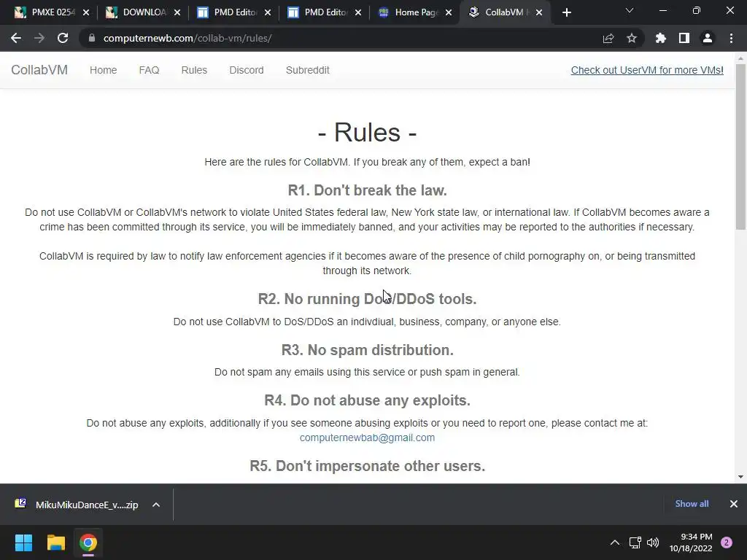Image resolution: width=747 pixels, height=560 pixels.
Task: Close the DOWNLOAD tab
Action: (x=177, y=12)
